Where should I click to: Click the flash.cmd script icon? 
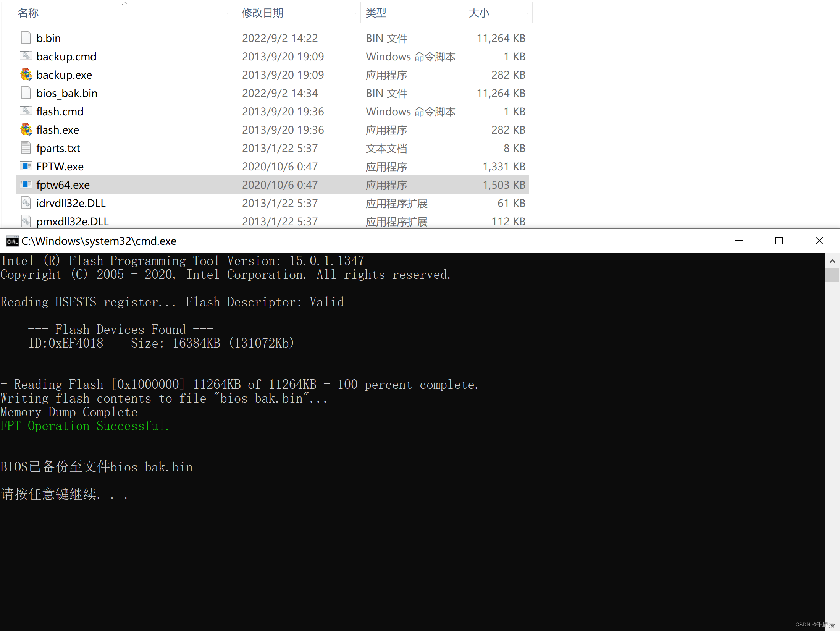click(x=26, y=111)
